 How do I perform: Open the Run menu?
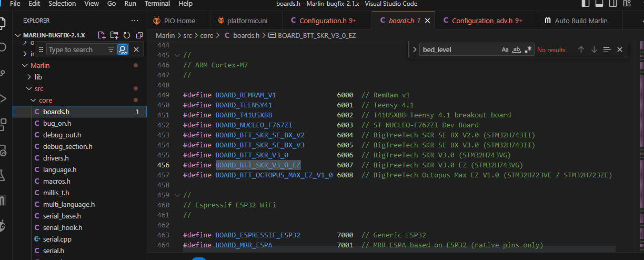[130, 4]
